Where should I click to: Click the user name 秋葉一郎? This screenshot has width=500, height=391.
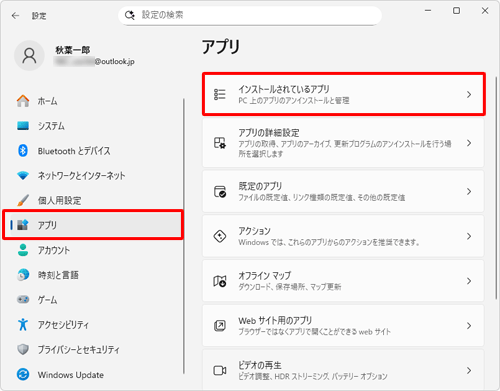[73, 50]
